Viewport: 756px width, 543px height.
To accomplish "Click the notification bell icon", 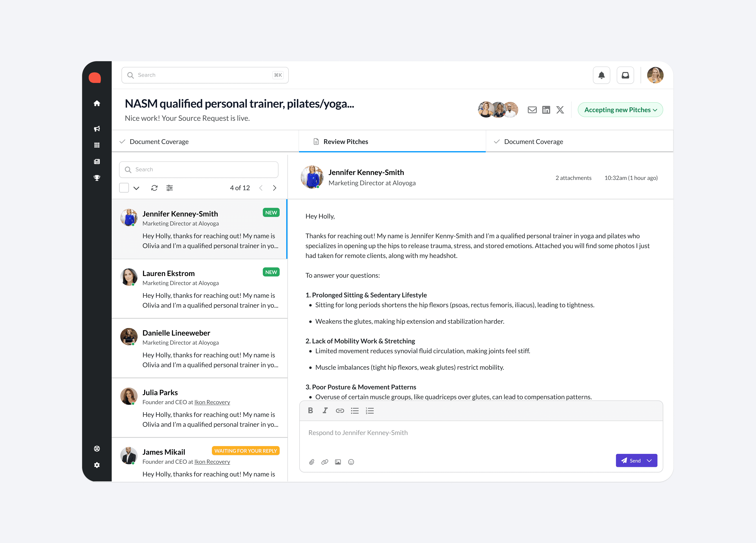I will pyautogui.click(x=601, y=75).
